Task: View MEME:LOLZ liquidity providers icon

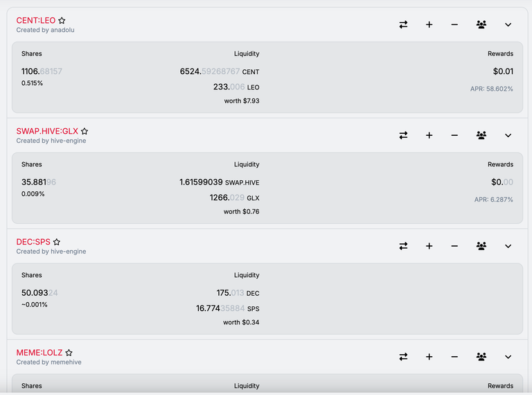Action: coord(481,357)
